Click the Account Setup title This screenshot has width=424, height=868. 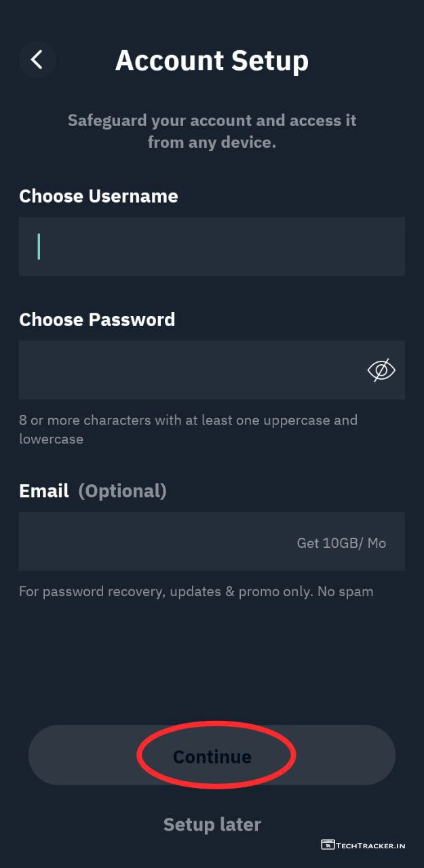click(x=212, y=60)
